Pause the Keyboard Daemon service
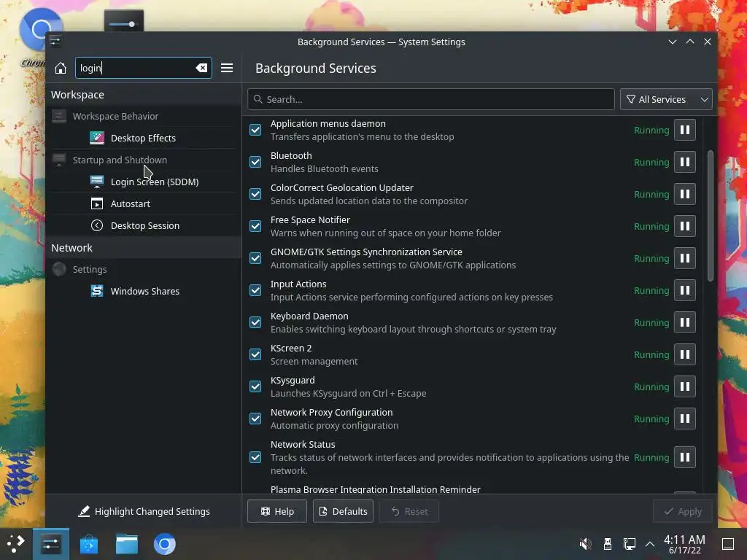 click(x=684, y=322)
